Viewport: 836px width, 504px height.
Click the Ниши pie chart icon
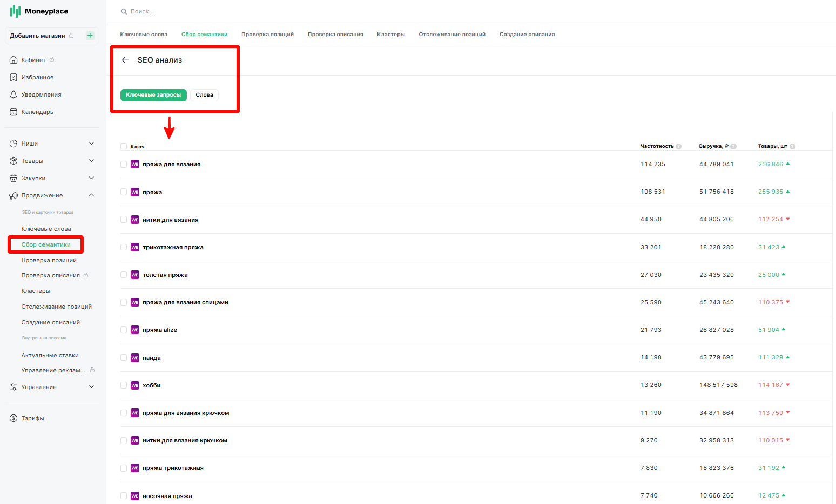tap(14, 144)
